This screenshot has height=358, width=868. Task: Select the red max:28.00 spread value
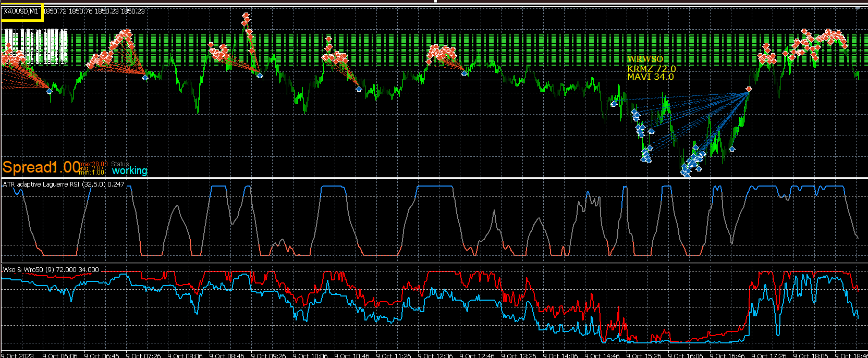[x=94, y=164]
